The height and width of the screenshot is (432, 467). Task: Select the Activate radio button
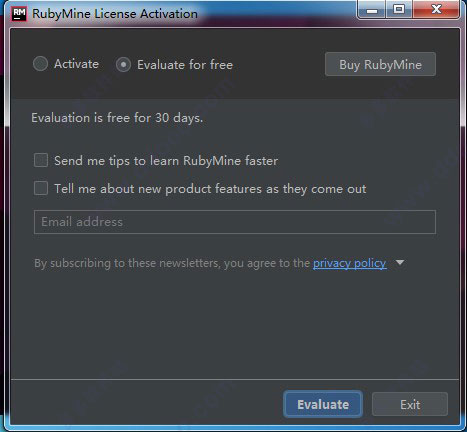41,64
